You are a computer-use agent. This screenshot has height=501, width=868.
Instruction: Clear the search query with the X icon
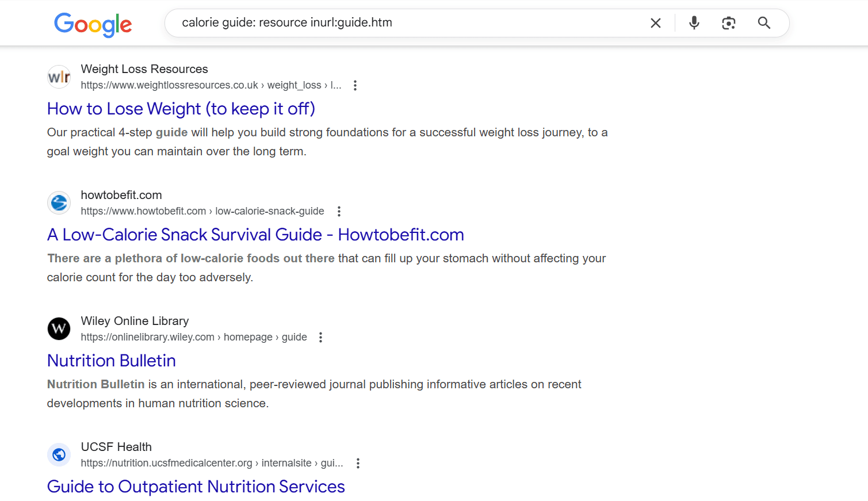click(656, 22)
